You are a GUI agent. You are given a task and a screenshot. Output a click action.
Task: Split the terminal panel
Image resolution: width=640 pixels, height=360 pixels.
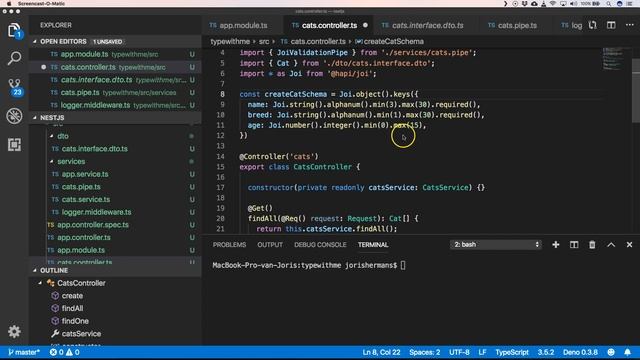coord(574,244)
